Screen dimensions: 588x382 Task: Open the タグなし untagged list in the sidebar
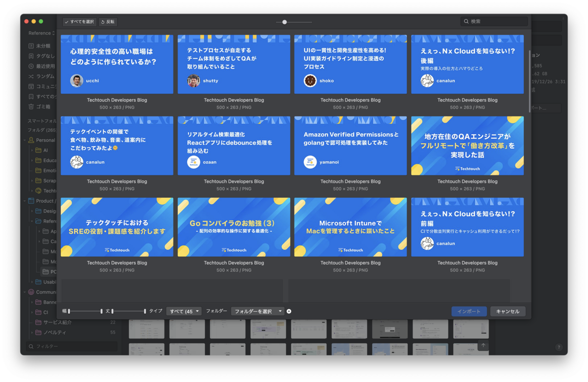point(42,56)
